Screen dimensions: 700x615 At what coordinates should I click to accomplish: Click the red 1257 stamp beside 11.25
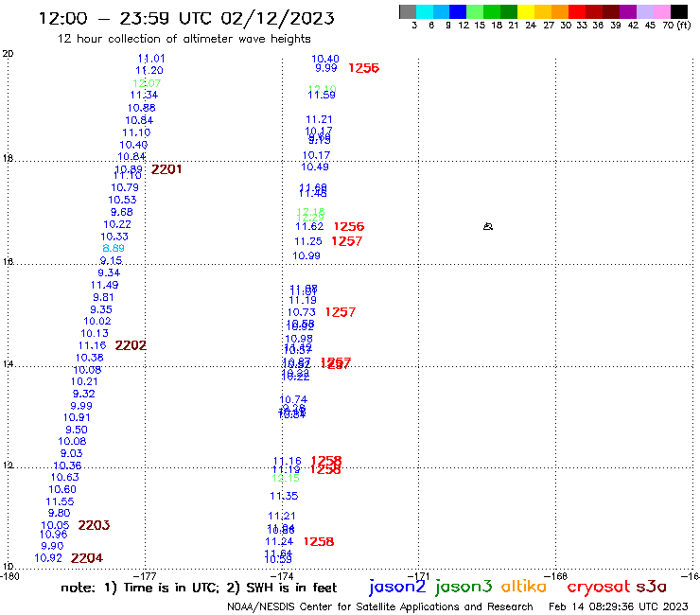tap(346, 241)
